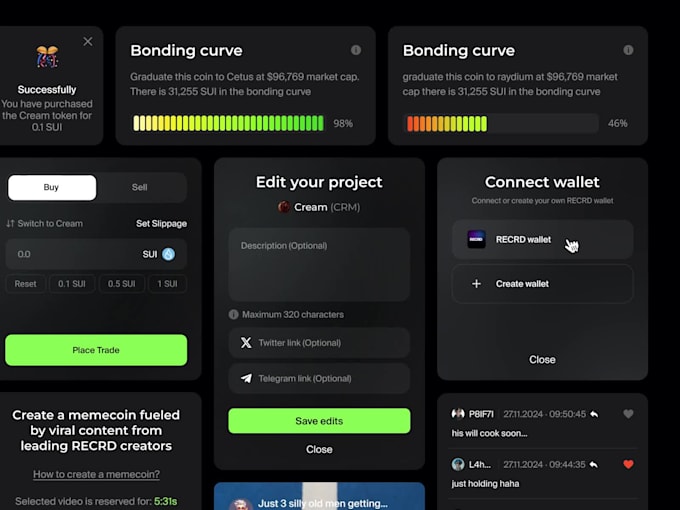Choose the 0.5 SUI preset
This screenshot has width=680, height=510.
pos(121,284)
